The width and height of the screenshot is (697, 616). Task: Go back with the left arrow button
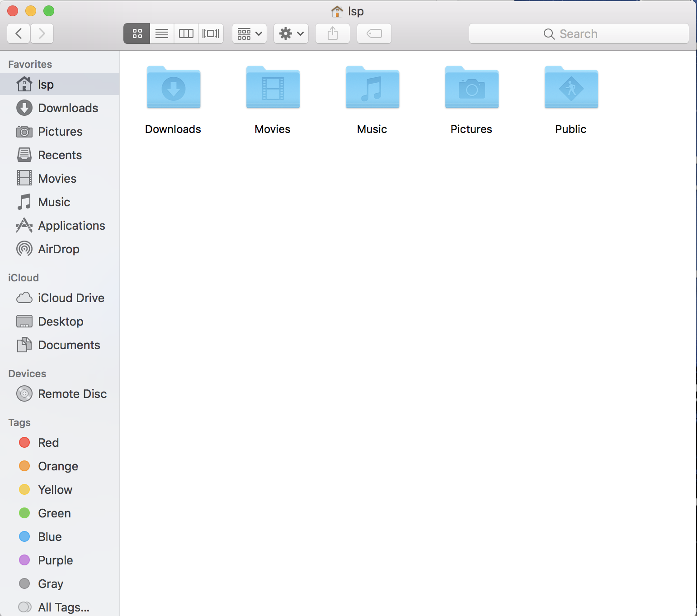19,33
